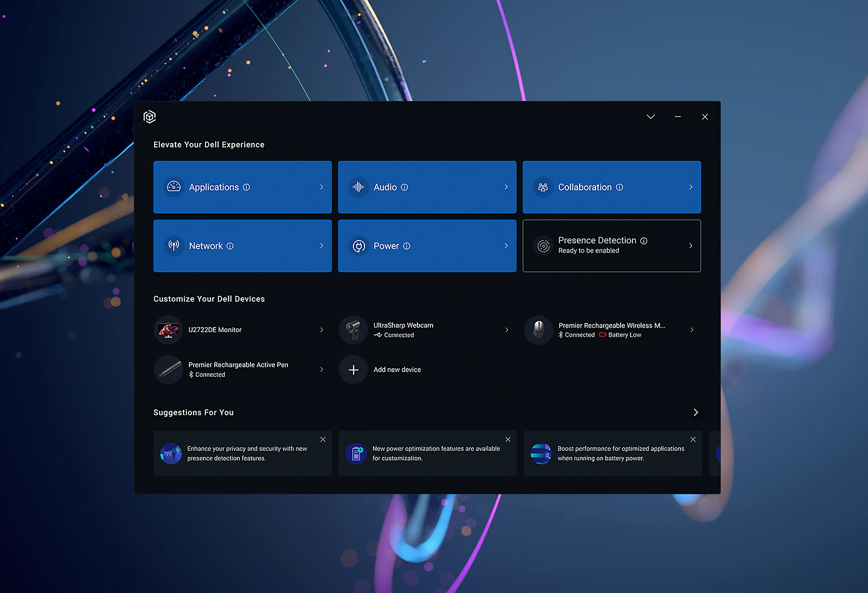
Task: Open the Collaboration settings panel
Action: [x=612, y=187]
